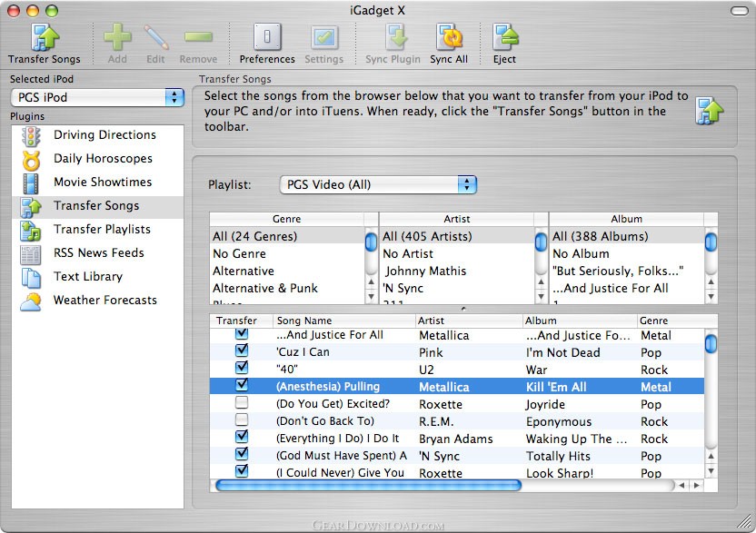Viewport: 756px width, 533px height.
Task: Click the transfer icon in the description panel
Action: coord(710,111)
